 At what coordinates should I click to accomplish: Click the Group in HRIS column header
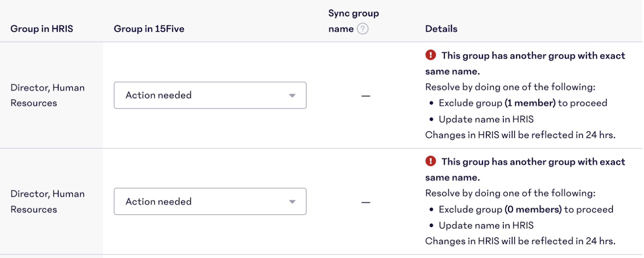point(42,29)
